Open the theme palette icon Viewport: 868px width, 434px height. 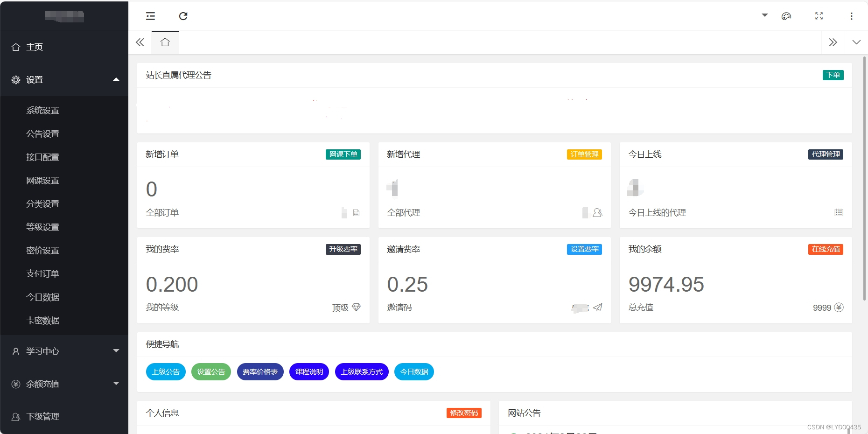tap(786, 16)
